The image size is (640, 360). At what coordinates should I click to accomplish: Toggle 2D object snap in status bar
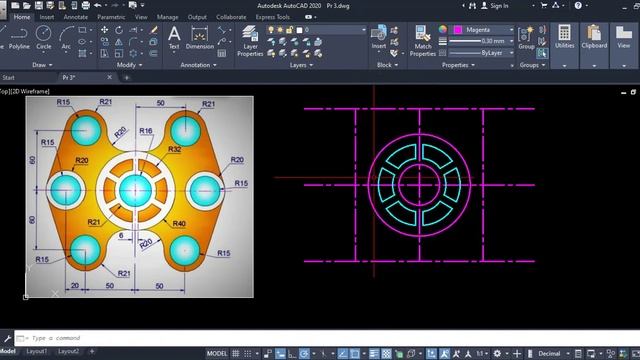pos(354,353)
